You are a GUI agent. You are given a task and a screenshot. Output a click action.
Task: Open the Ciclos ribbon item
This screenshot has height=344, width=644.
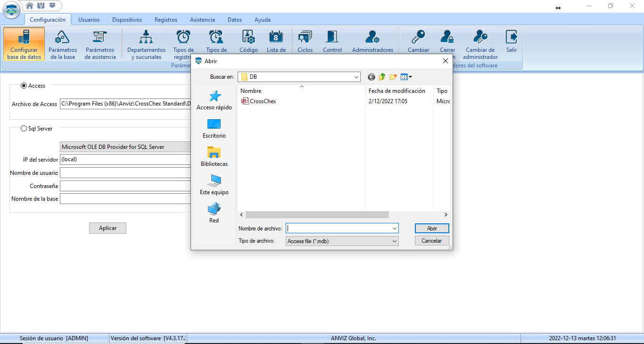[x=305, y=41]
